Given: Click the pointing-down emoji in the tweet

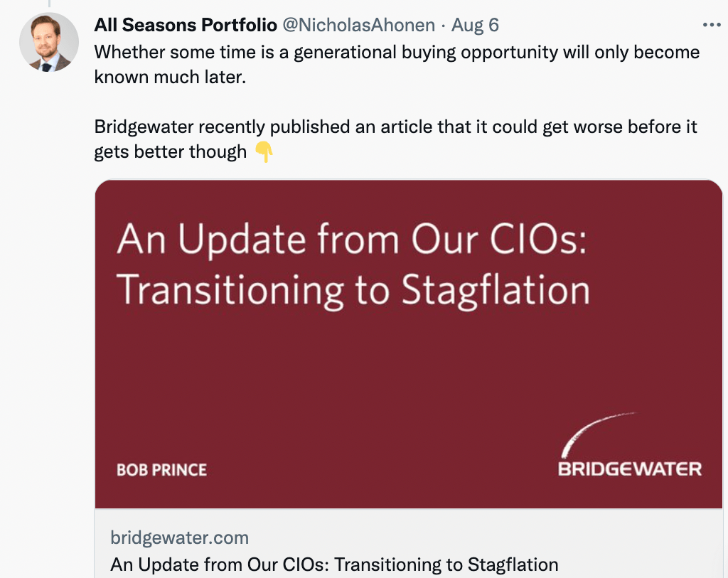Looking at the screenshot, I should (264, 152).
